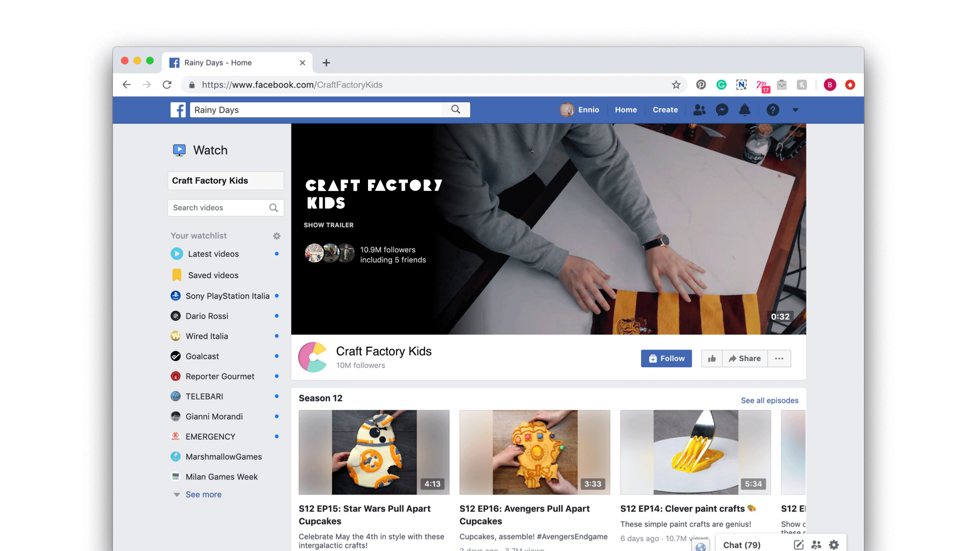Open the Friend Requests icon
Image resolution: width=980 pixels, height=551 pixels.
click(x=699, y=110)
